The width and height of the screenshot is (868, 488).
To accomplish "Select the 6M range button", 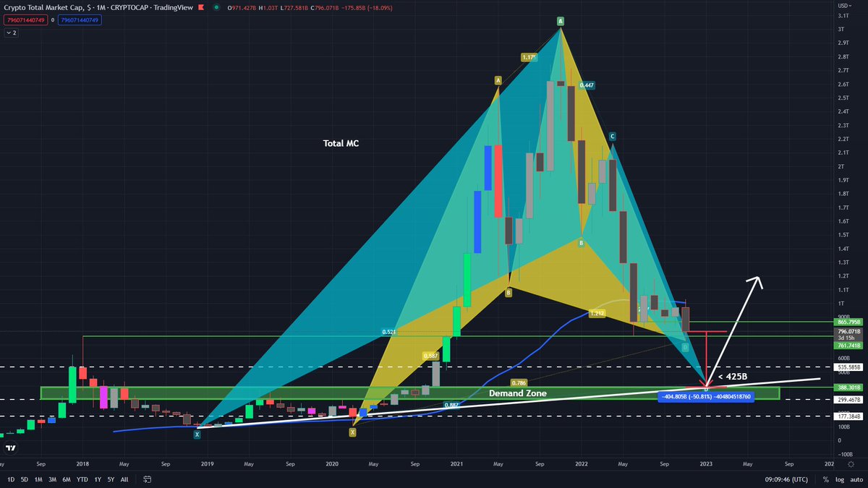I will (x=66, y=479).
